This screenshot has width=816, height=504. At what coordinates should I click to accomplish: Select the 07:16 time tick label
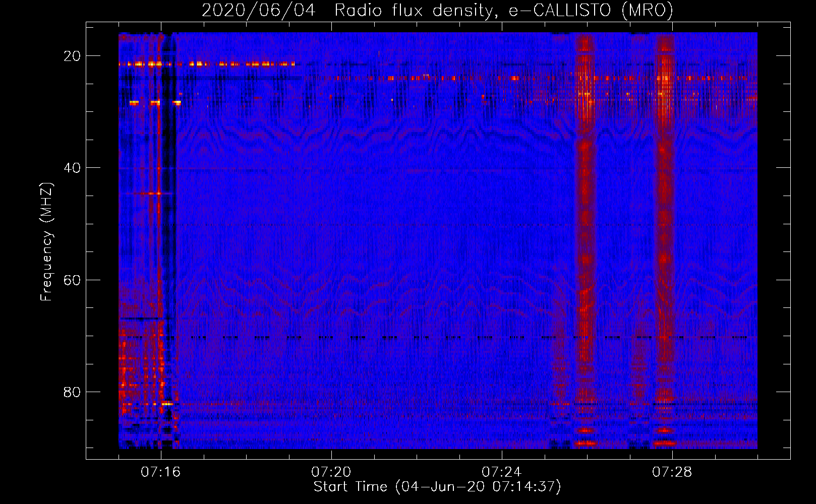coord(161,472)
